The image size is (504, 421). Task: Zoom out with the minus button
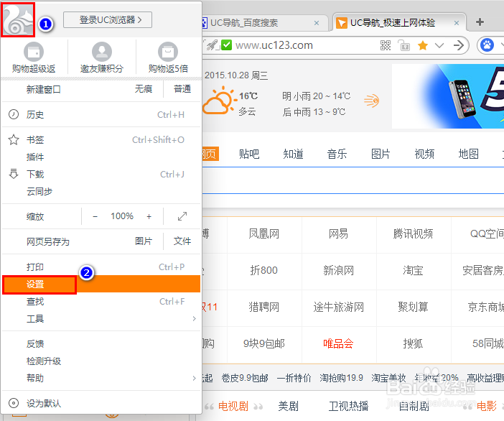pos(95,216)
